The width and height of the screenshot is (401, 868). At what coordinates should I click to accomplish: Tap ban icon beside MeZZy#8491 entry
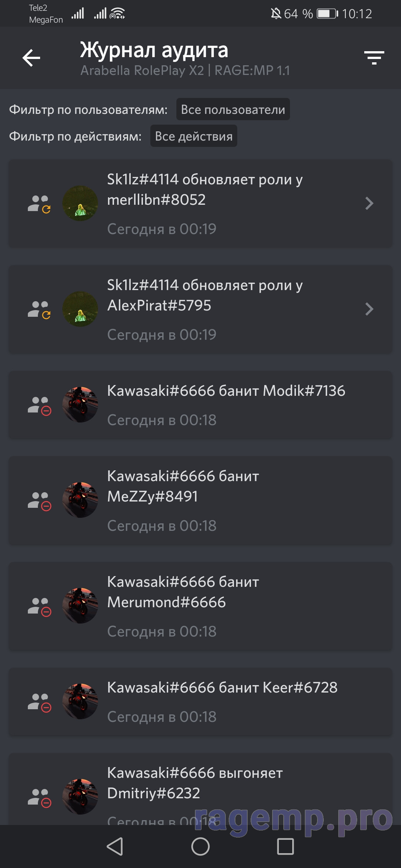click(x=39, y=501)
